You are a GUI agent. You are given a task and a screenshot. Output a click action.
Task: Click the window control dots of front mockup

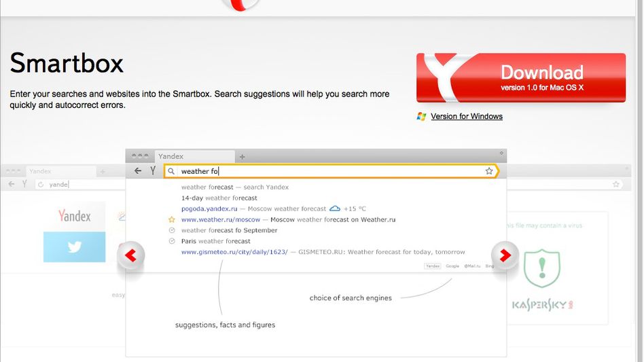coord(140,156)
